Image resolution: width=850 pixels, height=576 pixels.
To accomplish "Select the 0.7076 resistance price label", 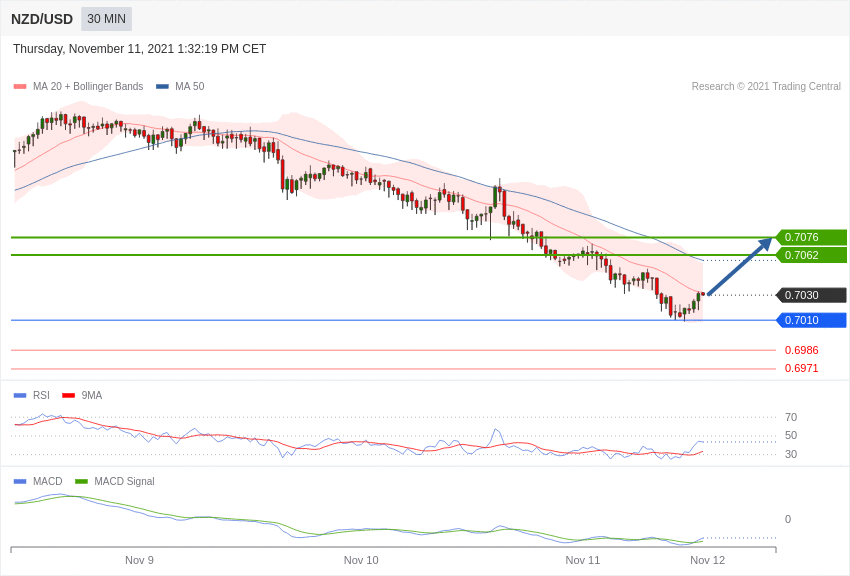I will coord(812,237).
